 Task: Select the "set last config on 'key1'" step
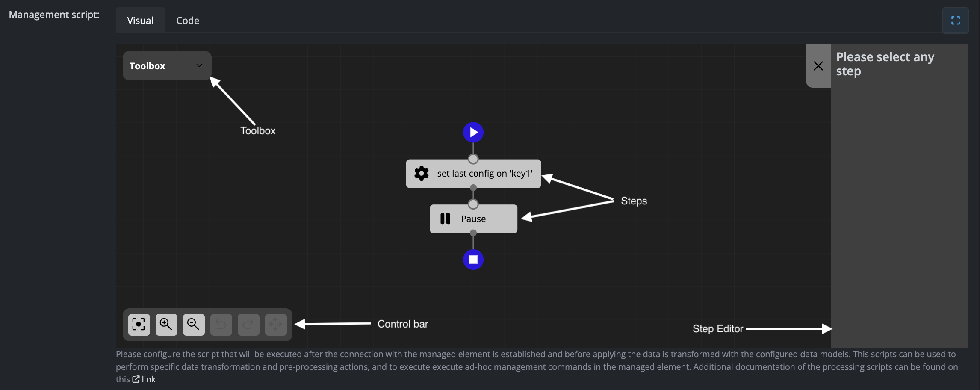coord(484,174)
